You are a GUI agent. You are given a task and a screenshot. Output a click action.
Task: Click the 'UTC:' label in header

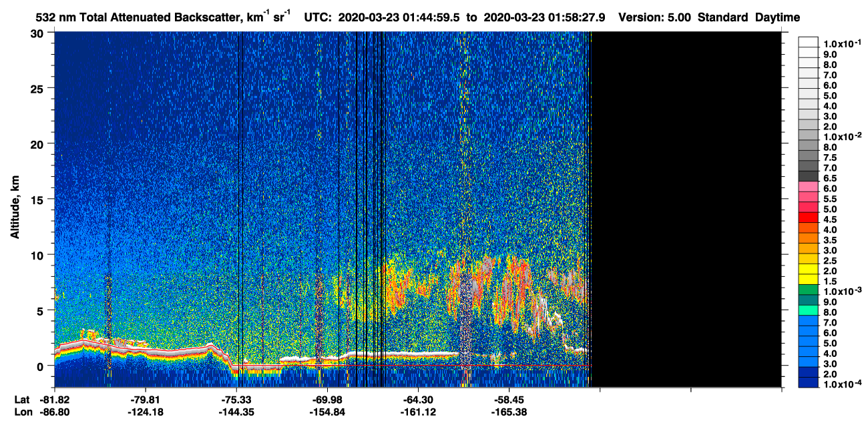[318, 18]
